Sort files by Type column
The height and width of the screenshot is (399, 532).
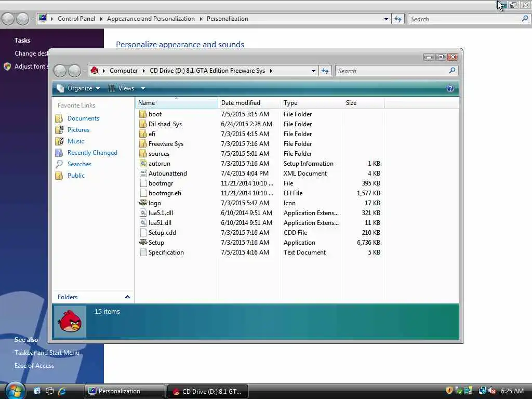[x=312, y=102]
